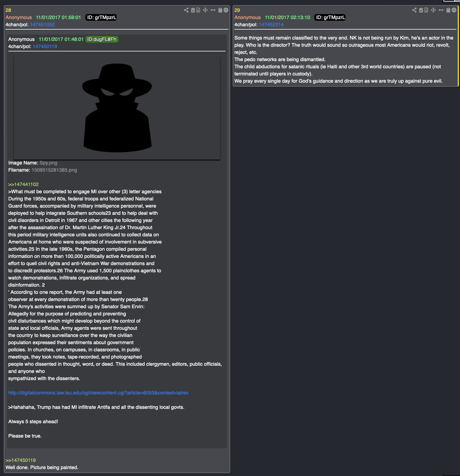Click the green ID:dugFL8Fh badge

point(102,39)
